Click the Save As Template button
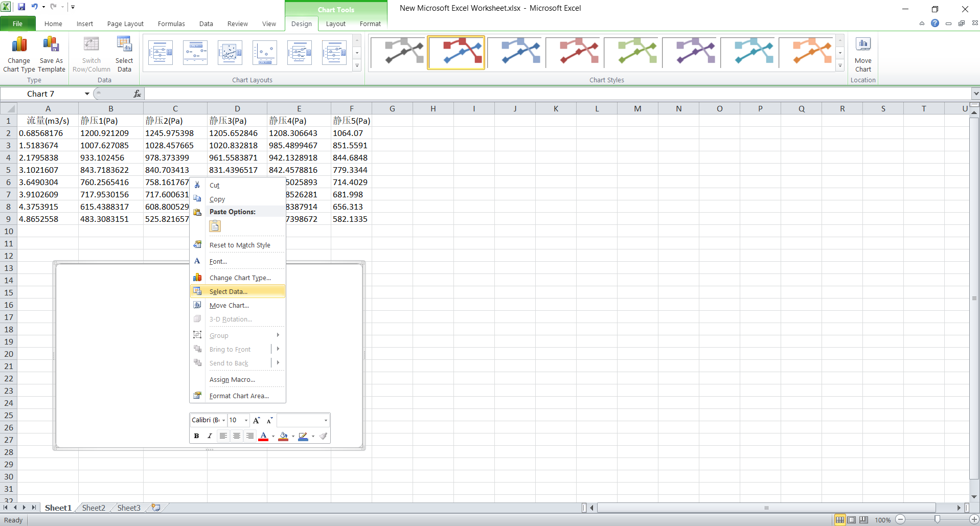980x526 pixels. click(x=51, y=53)
